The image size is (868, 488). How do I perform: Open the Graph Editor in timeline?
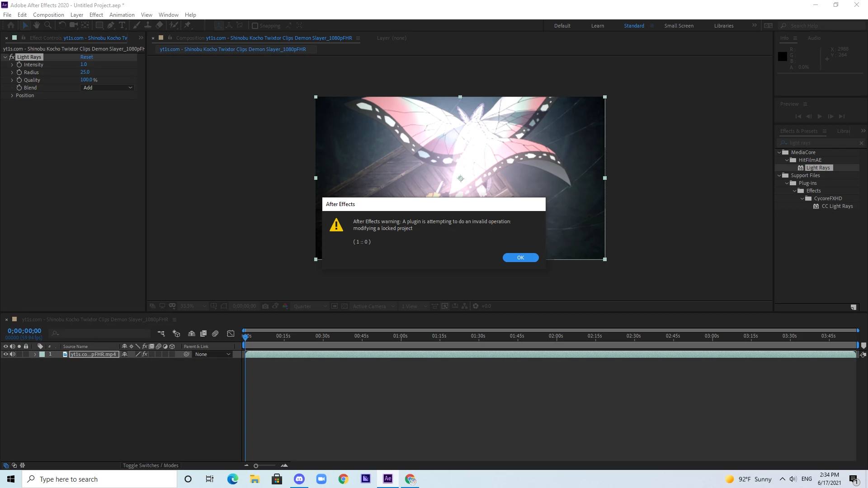tap(231, 333)
